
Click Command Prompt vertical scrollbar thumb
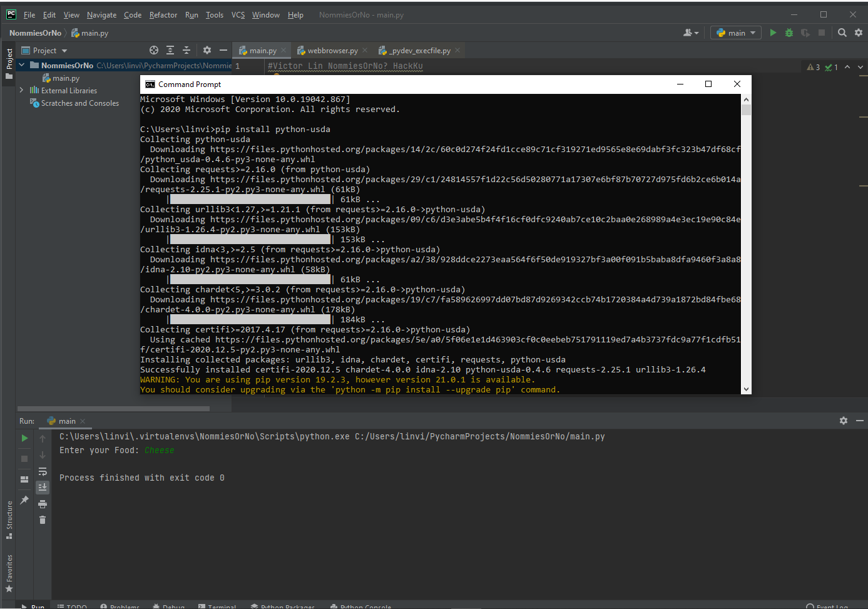[x=746, y=110]
